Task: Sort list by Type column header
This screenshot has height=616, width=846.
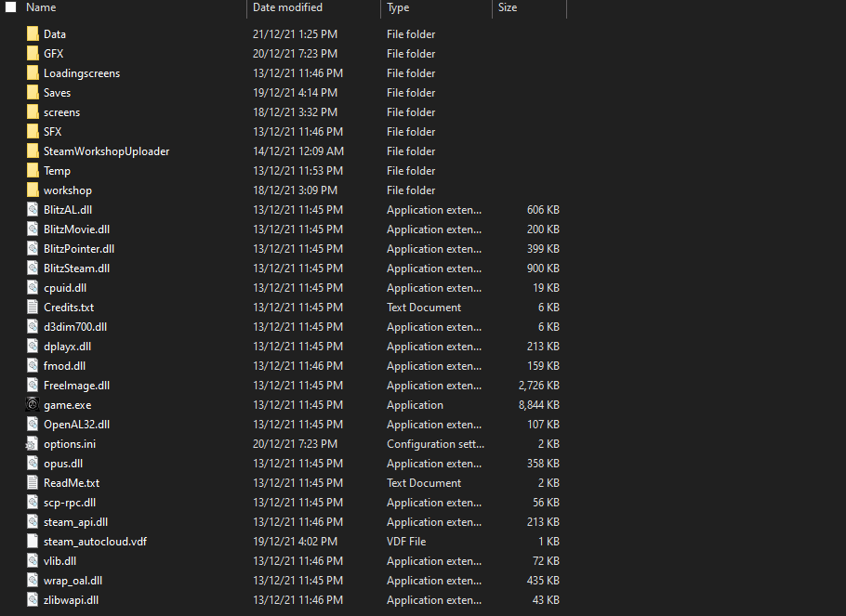Action: pos(398,7)
